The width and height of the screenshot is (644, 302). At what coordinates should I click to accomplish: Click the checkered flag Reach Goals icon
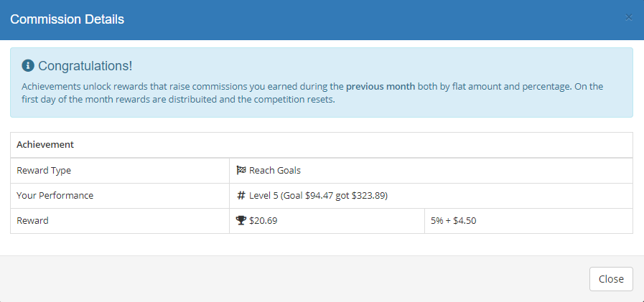(241, 170)
